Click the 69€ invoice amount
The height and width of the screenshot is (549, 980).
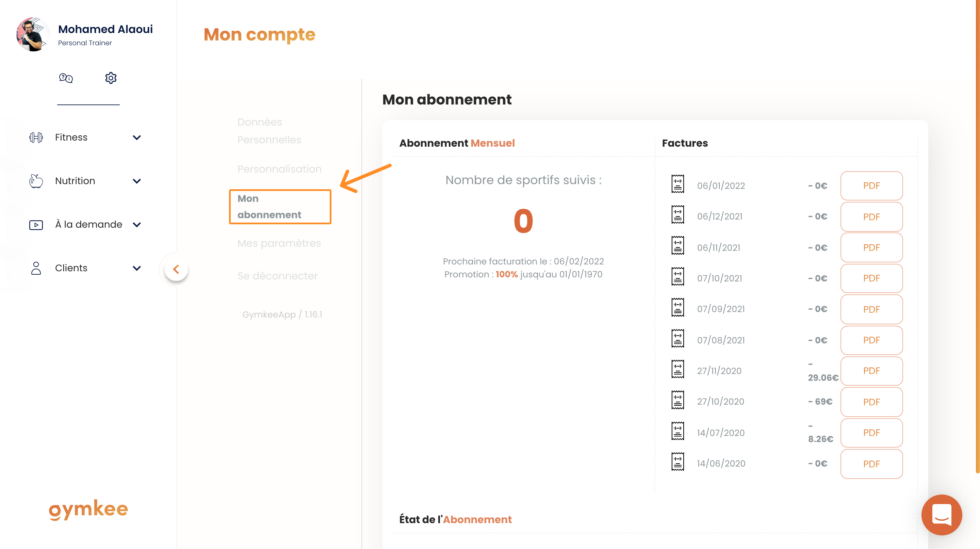(x=823, y=401)
